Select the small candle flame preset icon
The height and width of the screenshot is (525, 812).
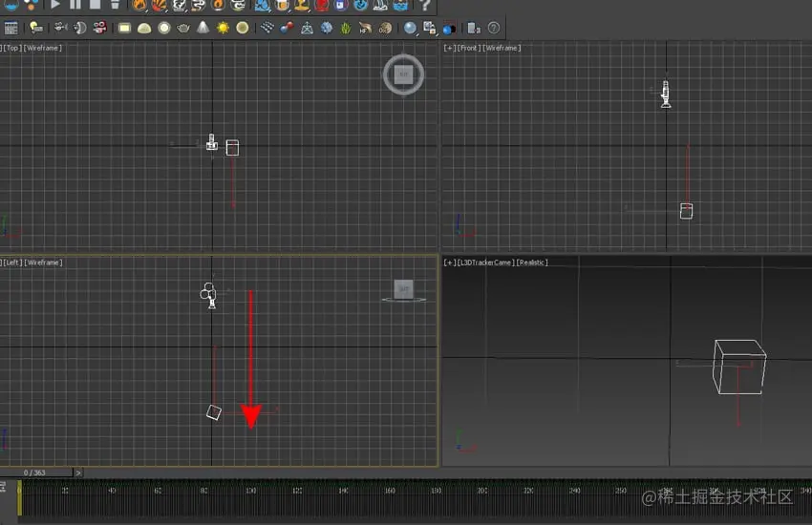pos(219,5)
